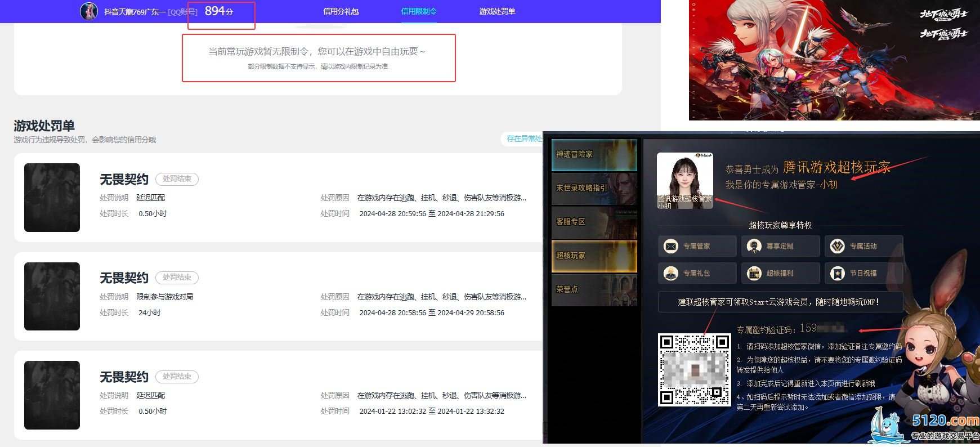The height and width of the screenshot is (447, 980).
Task: Click 限制参与游戏对局 penalty description
Action: [164, 297]
